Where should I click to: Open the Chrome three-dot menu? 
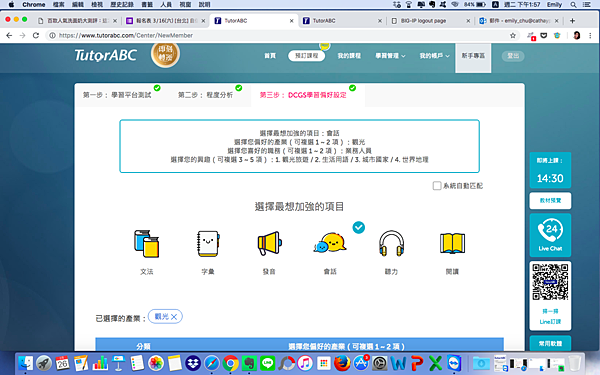click(x=590, y=36)
